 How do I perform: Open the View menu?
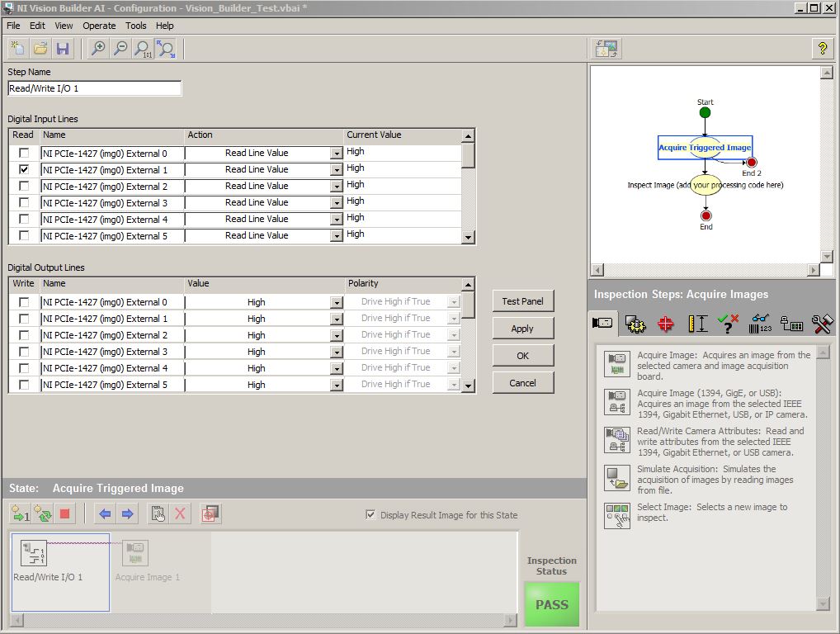tap(64, 26)
